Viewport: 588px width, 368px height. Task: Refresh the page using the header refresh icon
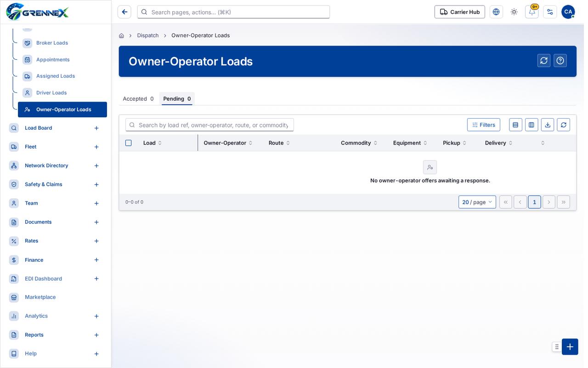point(543,61)
